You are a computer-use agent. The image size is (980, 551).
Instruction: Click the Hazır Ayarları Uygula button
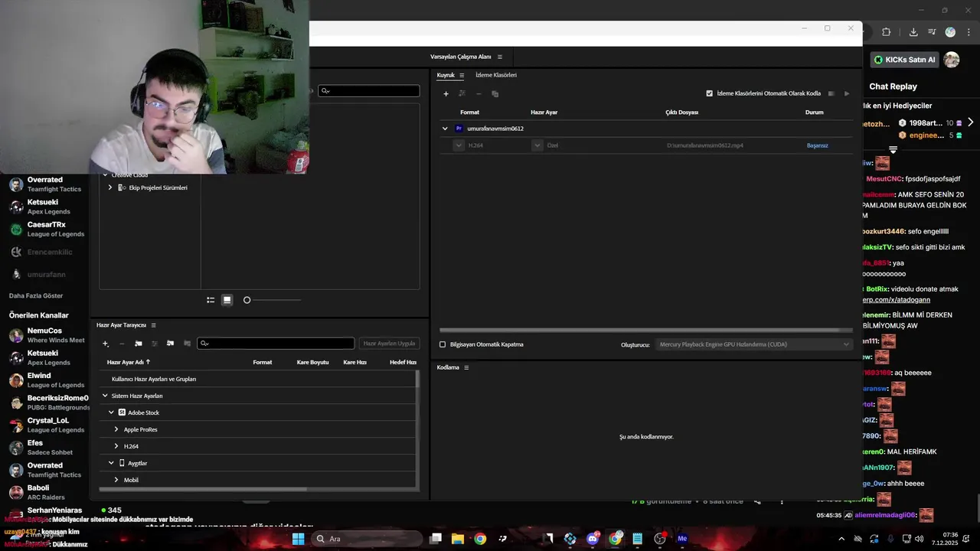coord(389,344)
